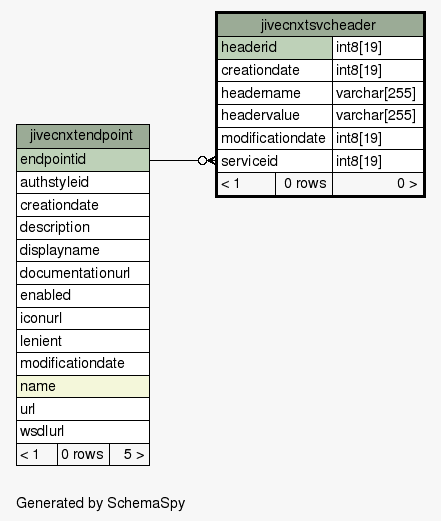Screen dimensions: 441x521
Task: Select the headerid primary key column
Action: point(275,48)
